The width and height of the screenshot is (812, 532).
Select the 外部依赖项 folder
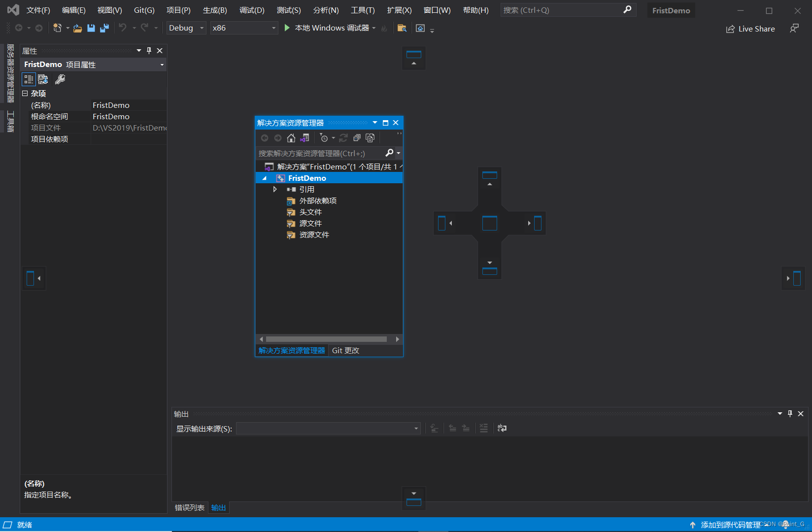pos(318,201)
